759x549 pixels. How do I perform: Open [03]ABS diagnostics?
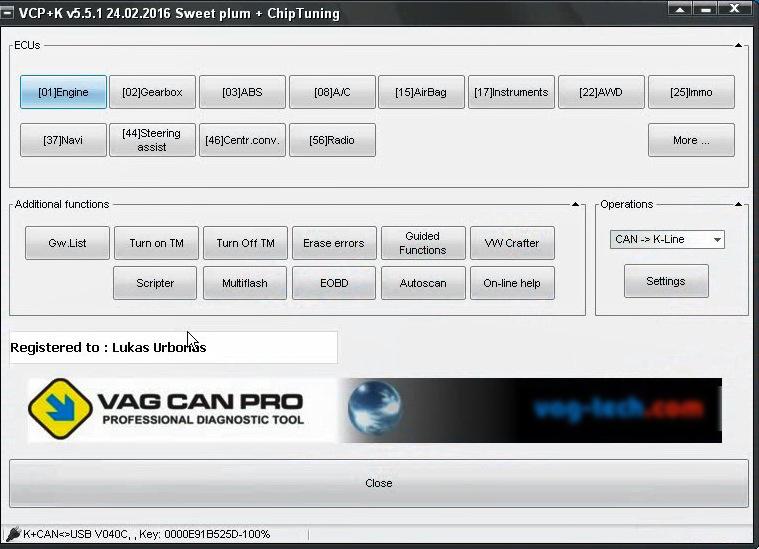coord(242,92)
